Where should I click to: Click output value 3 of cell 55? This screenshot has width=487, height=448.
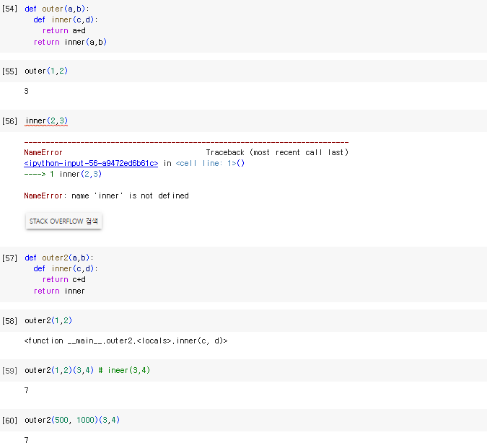pyautogui.click(x=27, y=91)
